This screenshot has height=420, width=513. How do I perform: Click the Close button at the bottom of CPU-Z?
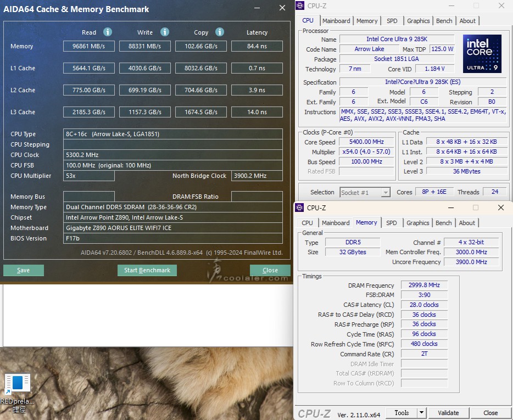(490, 413)
